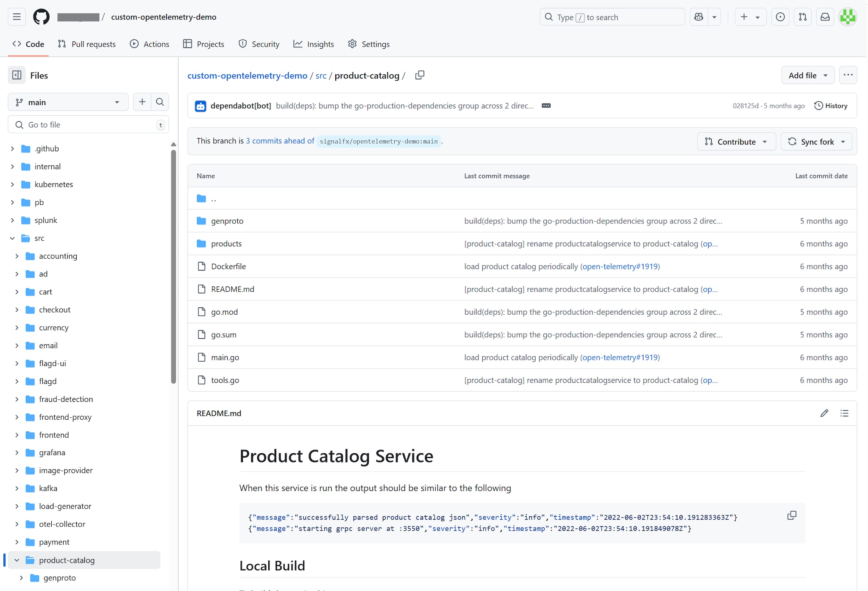868x591 pixels.
Task: Open dependabot[bot] author link
Action: click(x=241, y=106)
